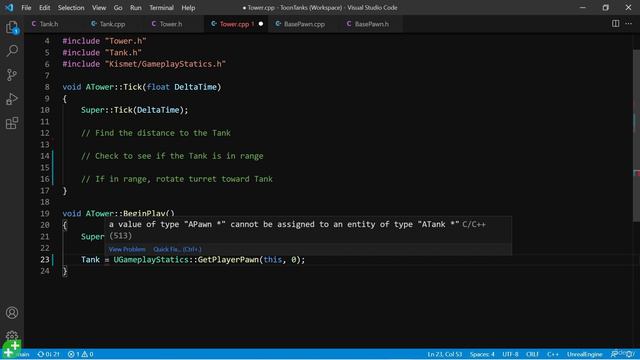The height and width of the screenshot is (360, 640).
Task: Restore down the VS Code window
Action: pyautogui.click(x=606, y=8)
